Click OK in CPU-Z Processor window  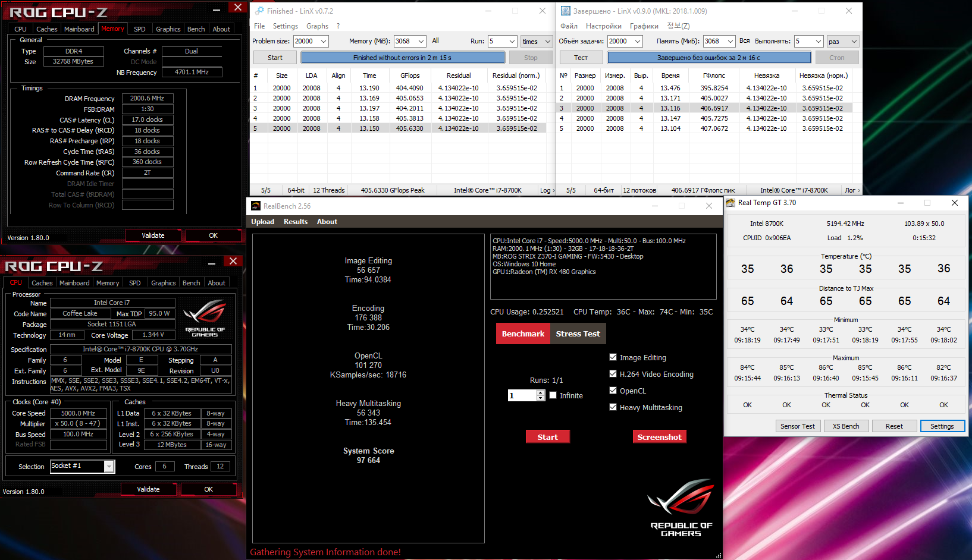click(209, 489)
